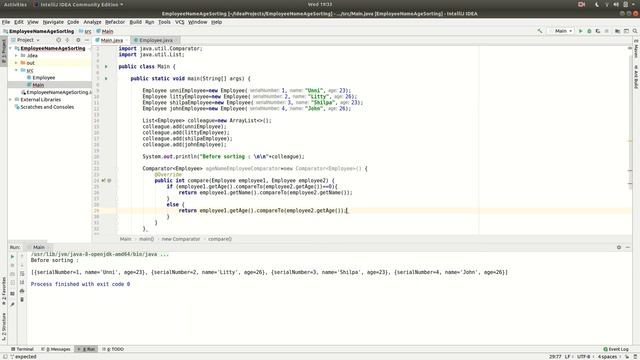Toggle scroll to end in Run console
This screenshot has width=640, height=360.
[22, 282]
